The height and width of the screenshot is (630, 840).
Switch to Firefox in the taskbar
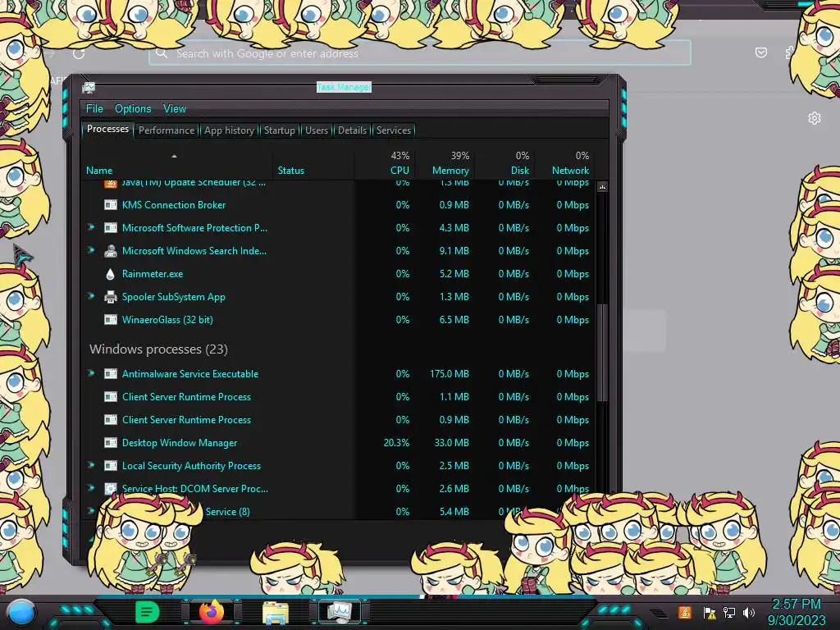212,612
